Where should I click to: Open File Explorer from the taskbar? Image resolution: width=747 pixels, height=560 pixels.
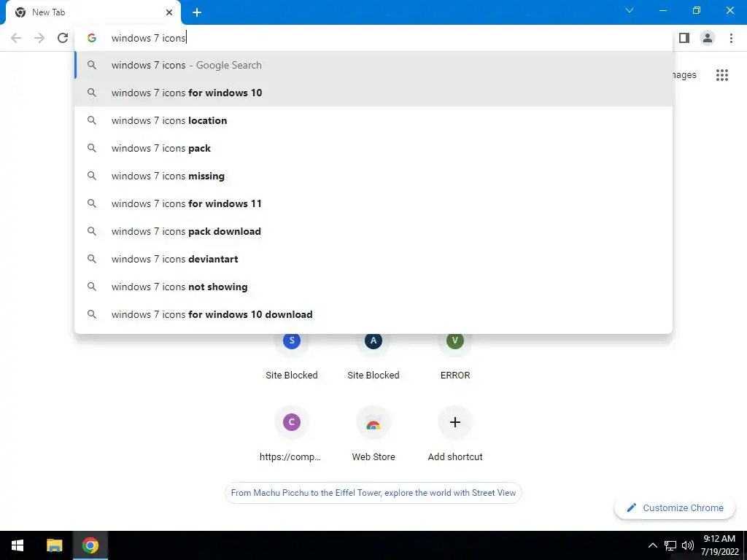tap(54, 545)
